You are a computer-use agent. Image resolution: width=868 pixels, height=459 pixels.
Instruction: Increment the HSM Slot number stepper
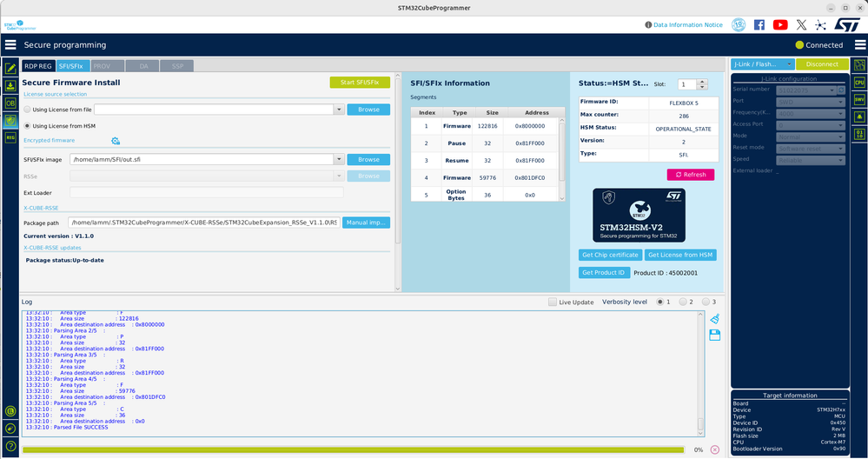point(703,82)
